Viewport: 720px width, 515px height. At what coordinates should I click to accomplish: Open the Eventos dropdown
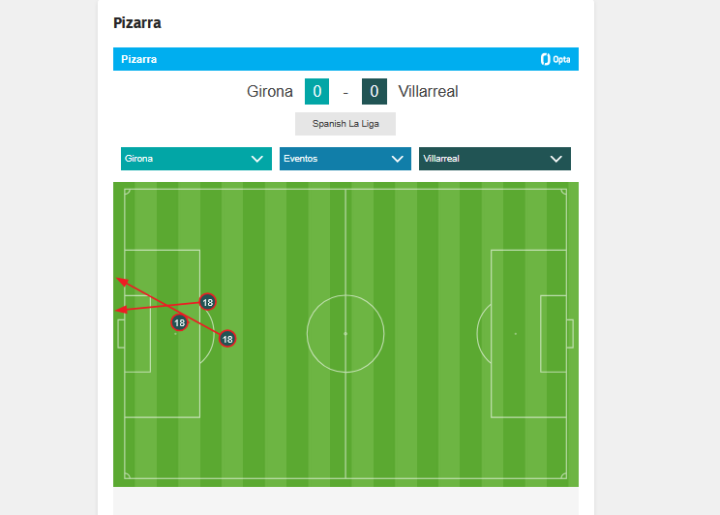pos(345,159)
